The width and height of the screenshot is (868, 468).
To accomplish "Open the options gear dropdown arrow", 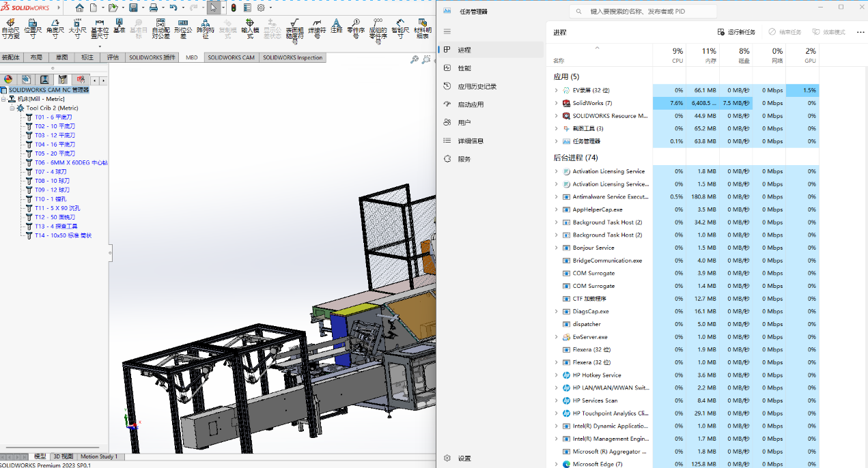I will (x=271, y=8).
